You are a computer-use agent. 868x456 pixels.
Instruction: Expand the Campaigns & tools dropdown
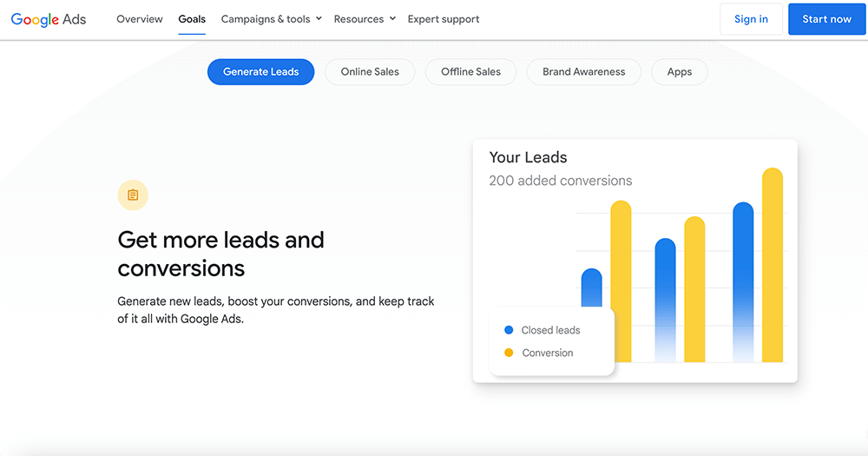click(271, 19)
